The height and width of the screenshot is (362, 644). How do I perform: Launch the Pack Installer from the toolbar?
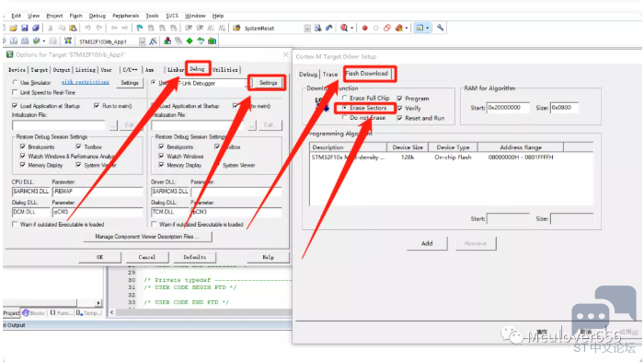(x=212, y=41)
